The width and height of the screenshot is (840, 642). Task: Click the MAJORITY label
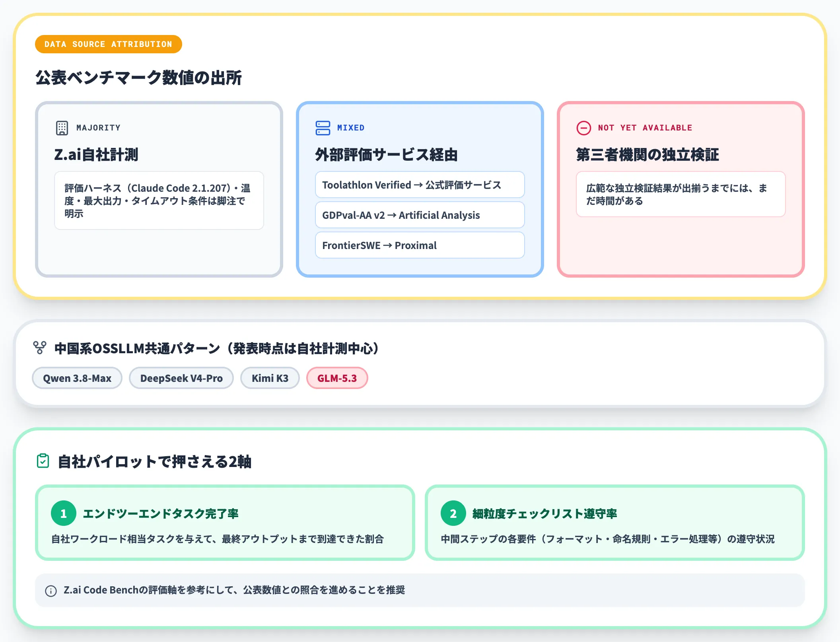coord(98,128)
